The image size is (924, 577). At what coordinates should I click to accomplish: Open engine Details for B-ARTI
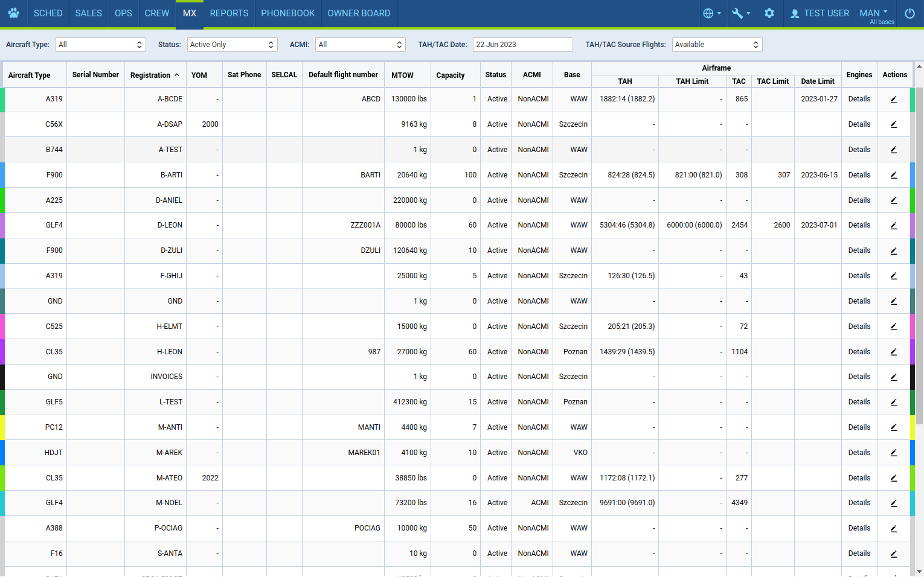click(859, 175)
